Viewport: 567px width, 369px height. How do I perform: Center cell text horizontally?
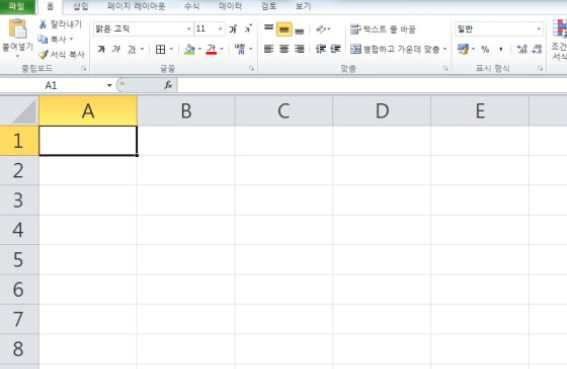tap(284, 49)
